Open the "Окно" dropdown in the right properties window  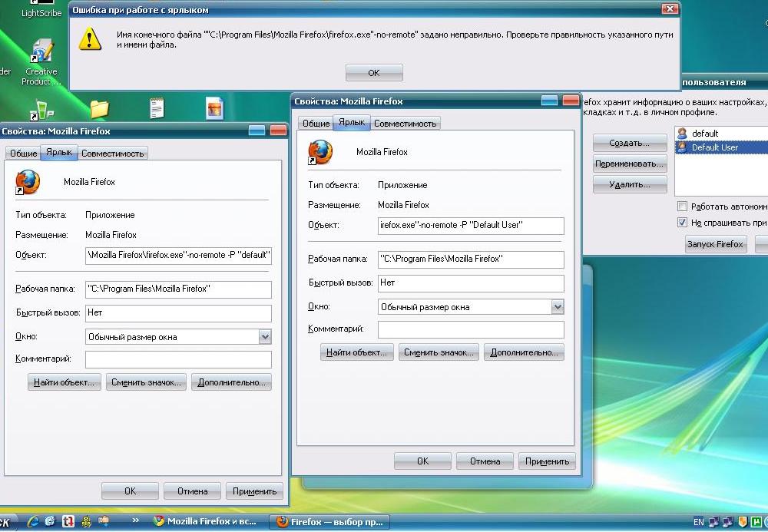point(558,306)
